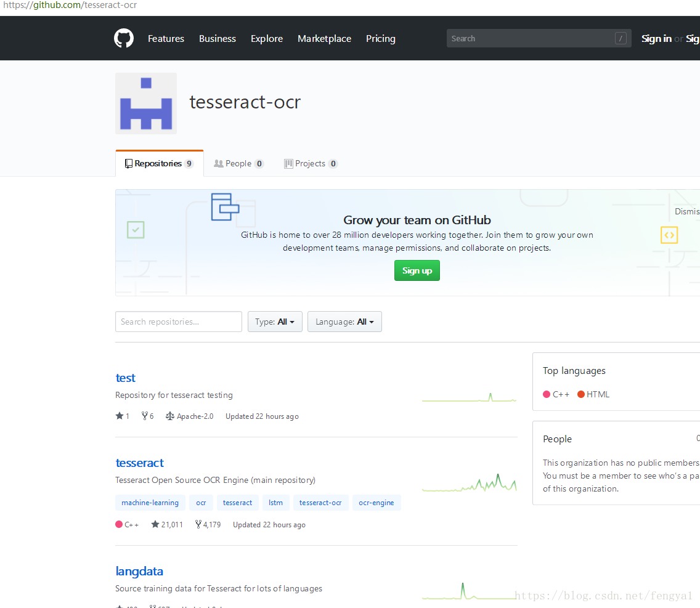This screenshot has width=700, height=608.
Task: Open the Features menu item
Action: [x=166, y=39]
